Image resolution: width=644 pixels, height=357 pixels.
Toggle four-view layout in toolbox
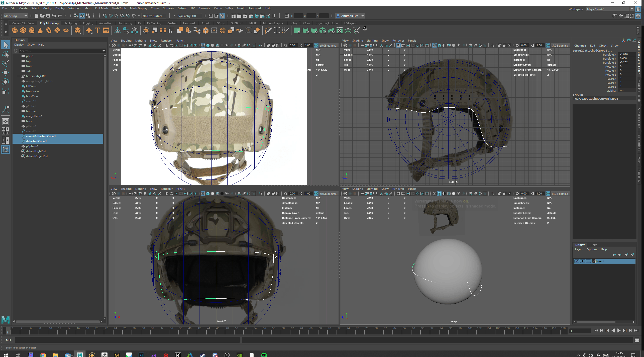tap(6, 131)
